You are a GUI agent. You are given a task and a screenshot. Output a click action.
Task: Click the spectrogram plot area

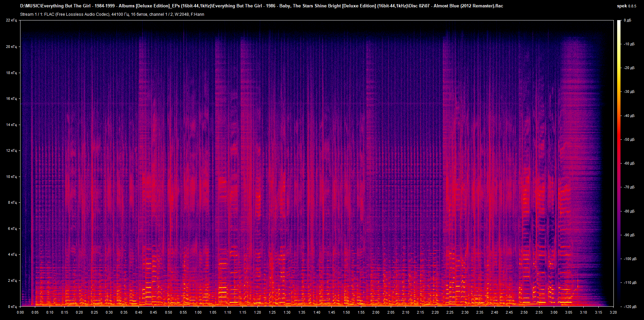[317, 163]
